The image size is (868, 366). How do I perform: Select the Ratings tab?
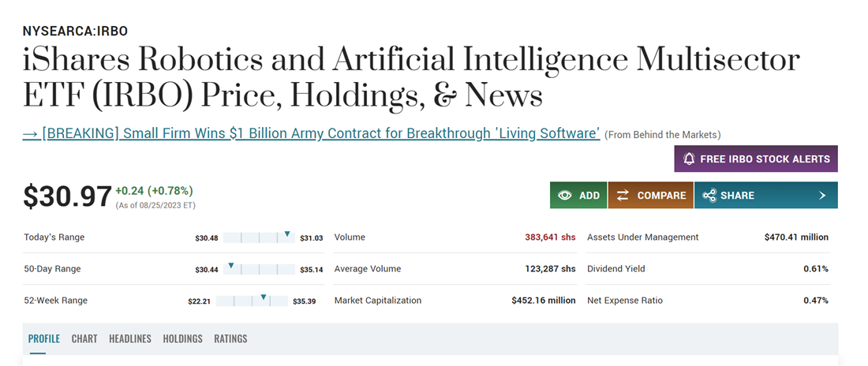click(x=230, y=338)
